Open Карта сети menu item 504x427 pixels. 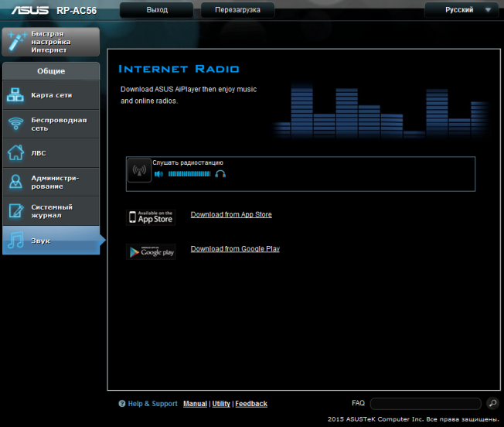[x=51, y=95]
